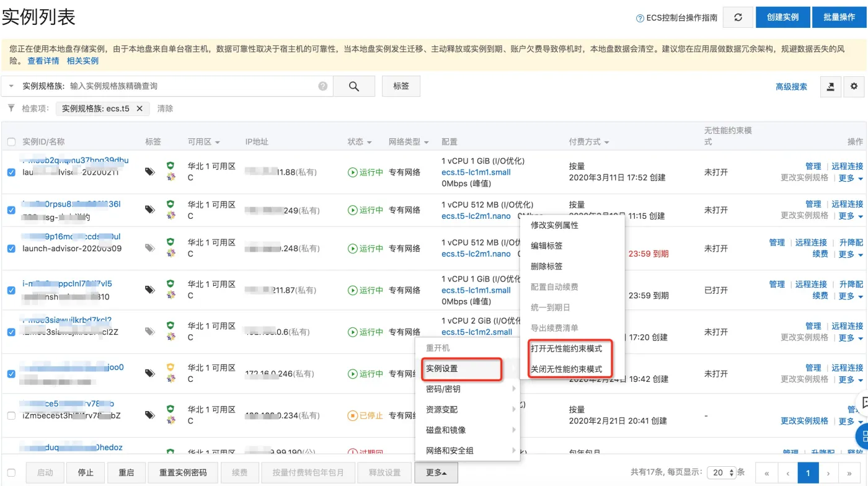868x486 pixels.
Task: Click green shield icon in 249 row
Action: click(170, 204)
